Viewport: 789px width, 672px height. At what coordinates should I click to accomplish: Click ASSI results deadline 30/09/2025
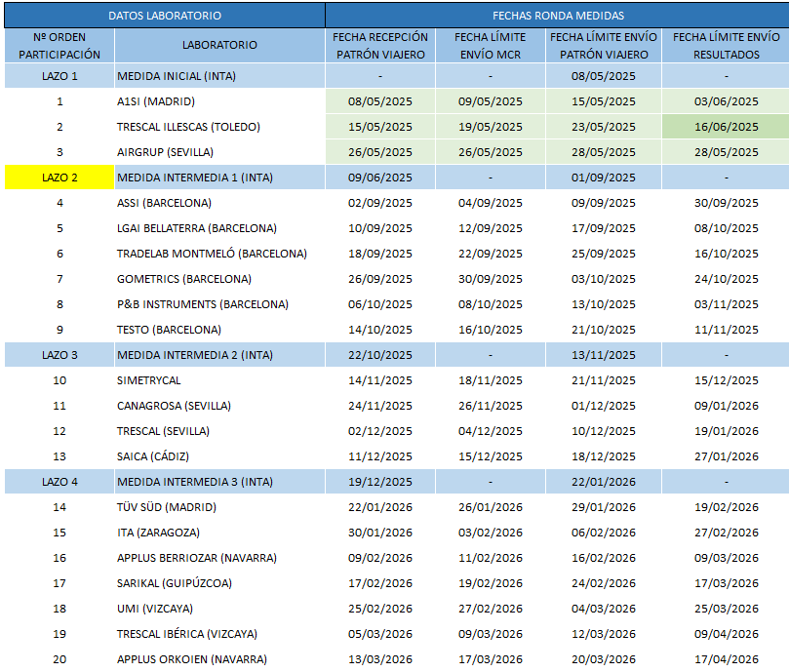click(x=727, y=203)
